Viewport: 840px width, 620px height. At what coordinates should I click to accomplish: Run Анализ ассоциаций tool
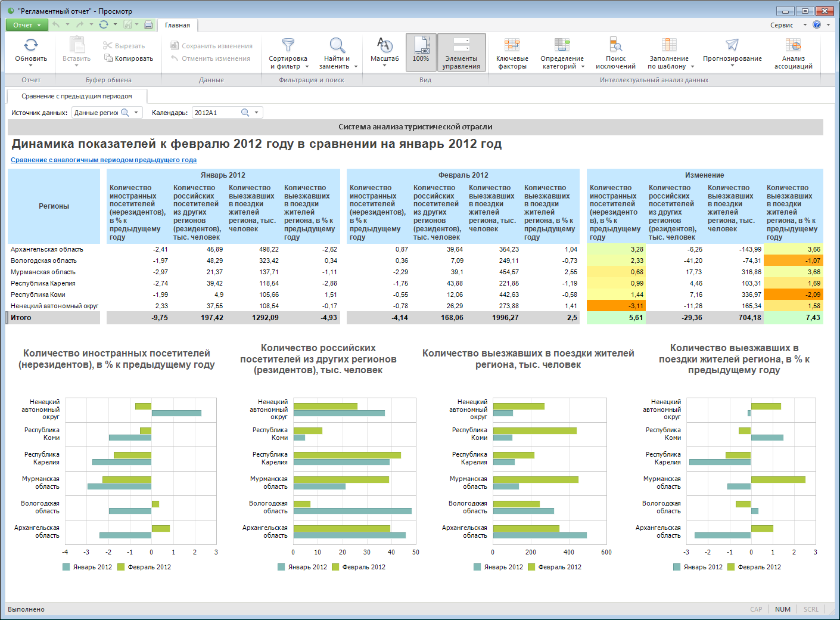(793, 45)
